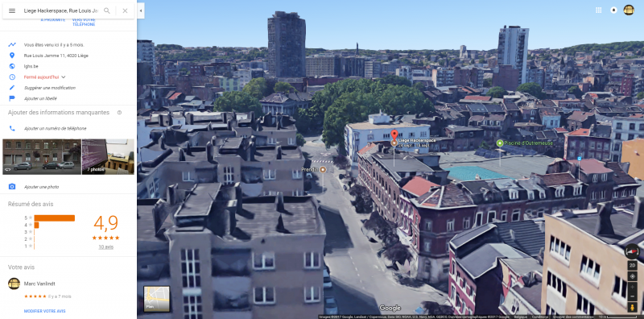Click the blue location pin address icon
The height and width of the screenshot is (319, 644).
coord(12,55)
